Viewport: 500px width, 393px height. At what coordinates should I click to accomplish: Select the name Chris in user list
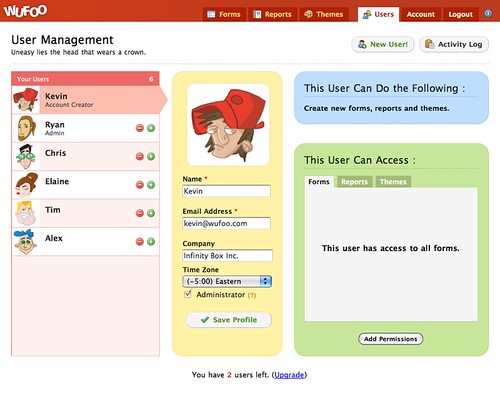tap(55, 153)
